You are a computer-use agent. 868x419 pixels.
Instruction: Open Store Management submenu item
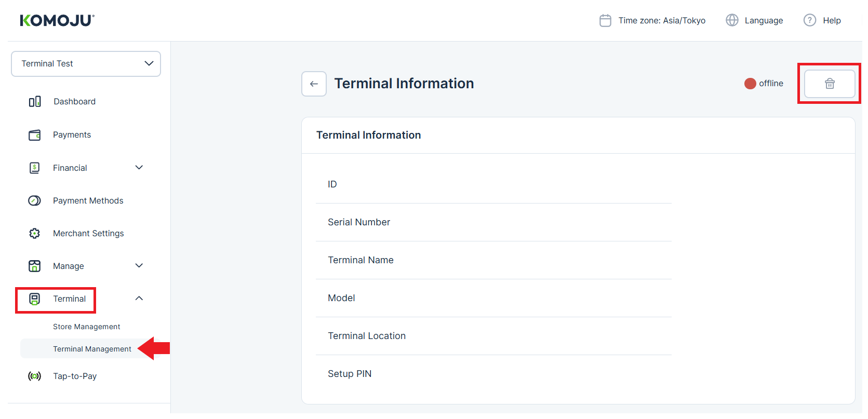click(86, 327)
